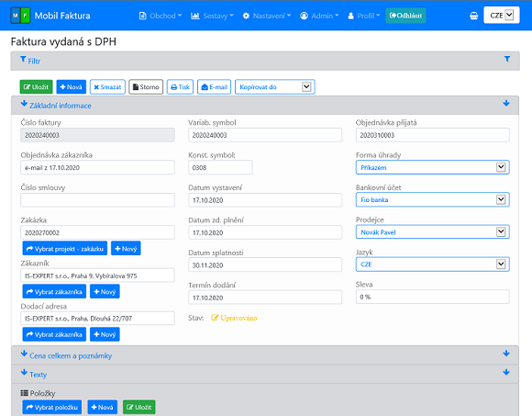Click the cash register icon in header
Image resolution: width=532 pixels, height=416 pixels.
point(473,16)
